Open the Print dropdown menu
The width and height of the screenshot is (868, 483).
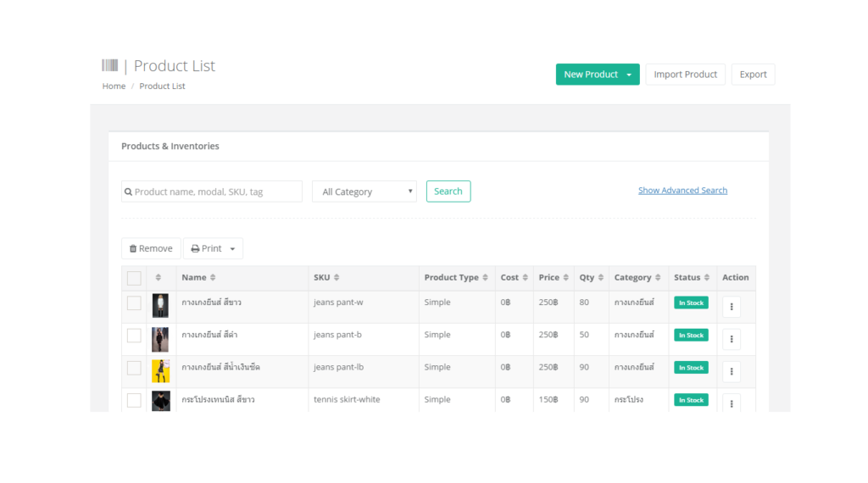pos(213,248)
